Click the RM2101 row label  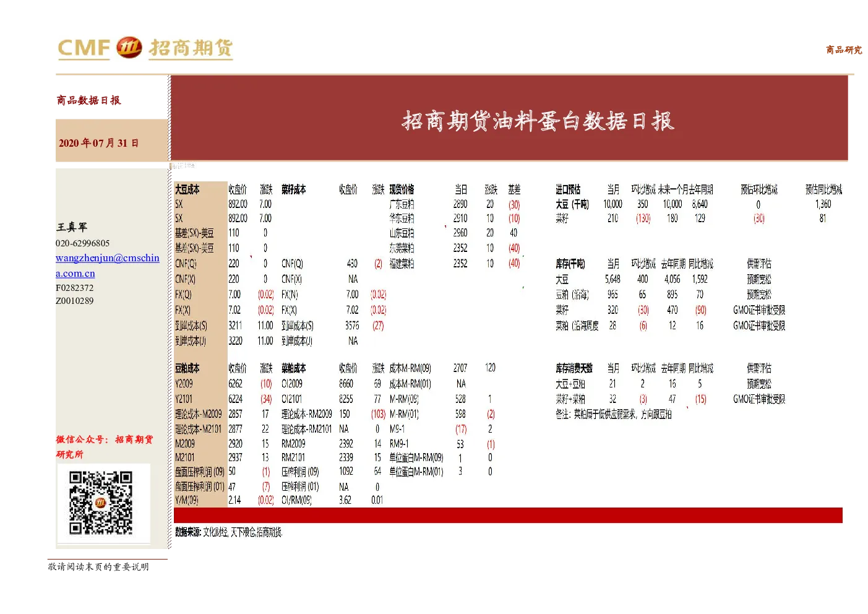point(293,457)
